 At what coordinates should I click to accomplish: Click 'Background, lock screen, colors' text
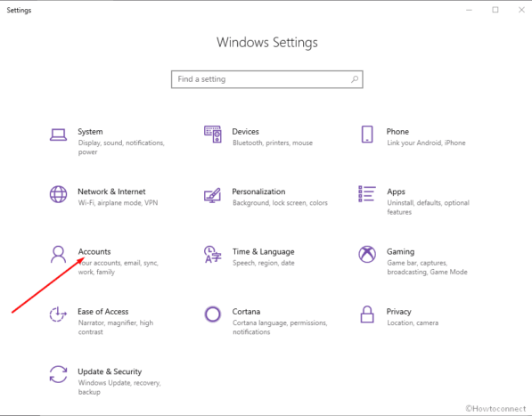(280, 203)
